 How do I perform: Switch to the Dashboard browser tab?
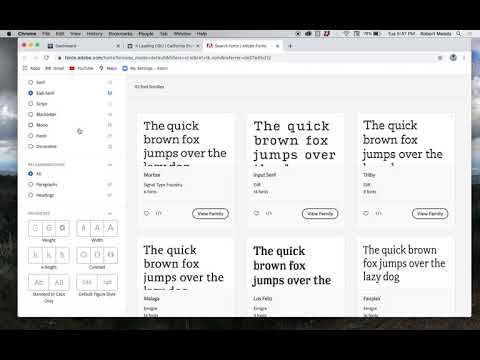pyautogui.click(x=83, y=46)
